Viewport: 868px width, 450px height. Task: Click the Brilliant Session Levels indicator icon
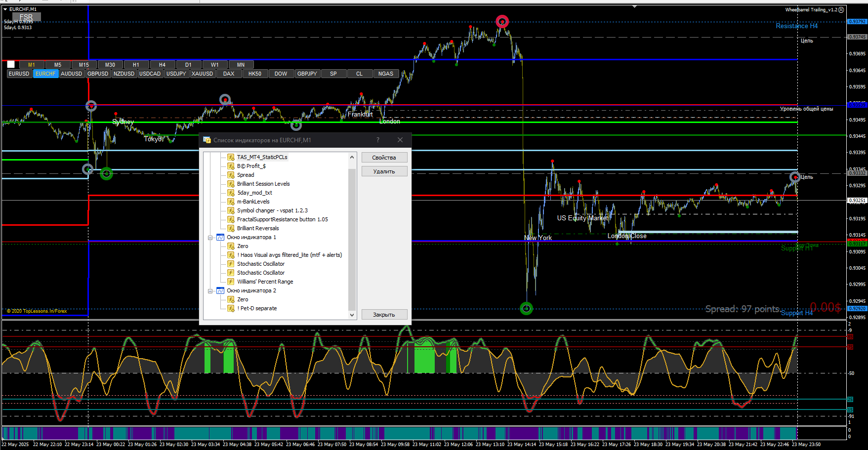pos(231,184)
